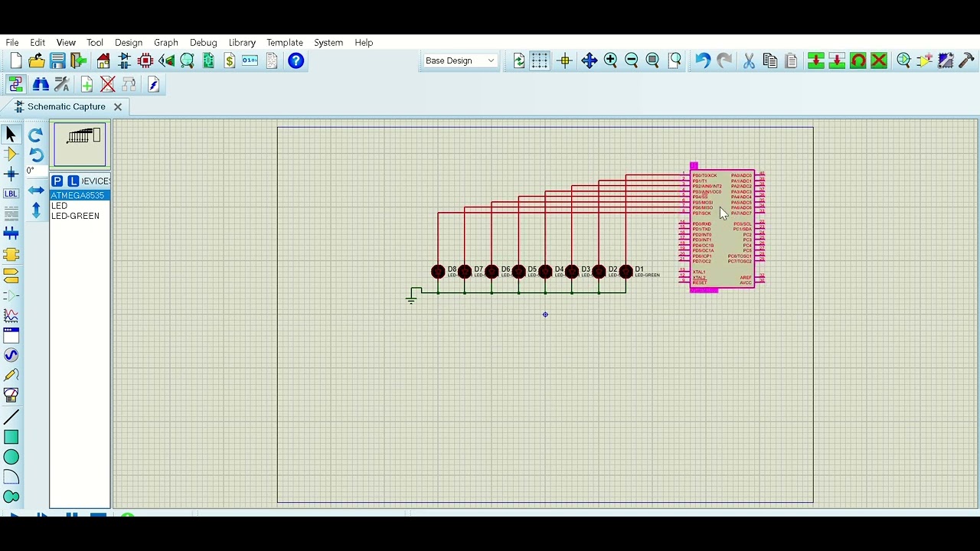This screenshot has width=980, height=551.
Task: Click the rotation angle input field
Action: click(x=36, y=171)
